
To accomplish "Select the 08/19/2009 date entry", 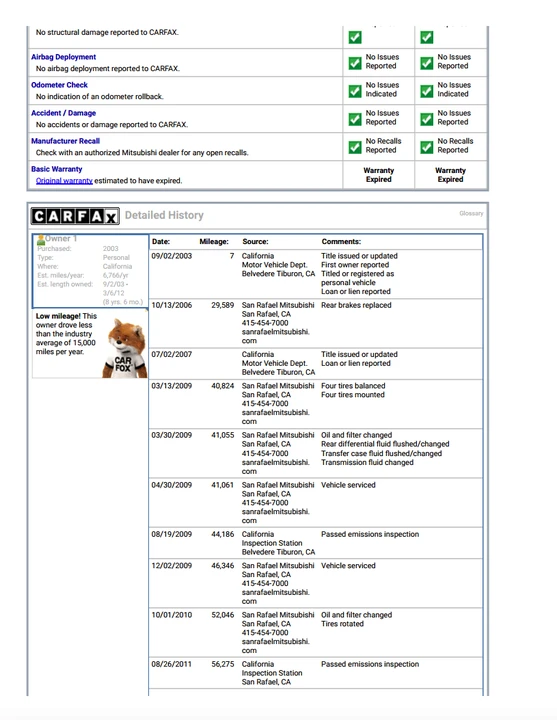I will click(172, 534).
